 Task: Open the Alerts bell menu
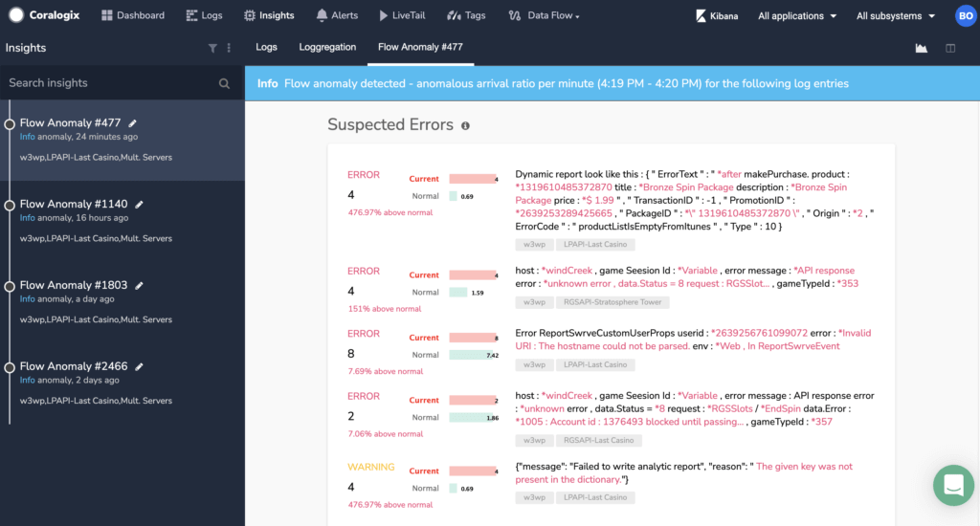coord(337,15)
